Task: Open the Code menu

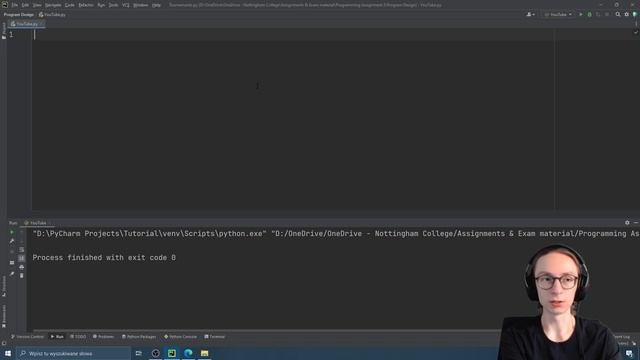Action: click(70, 5)
